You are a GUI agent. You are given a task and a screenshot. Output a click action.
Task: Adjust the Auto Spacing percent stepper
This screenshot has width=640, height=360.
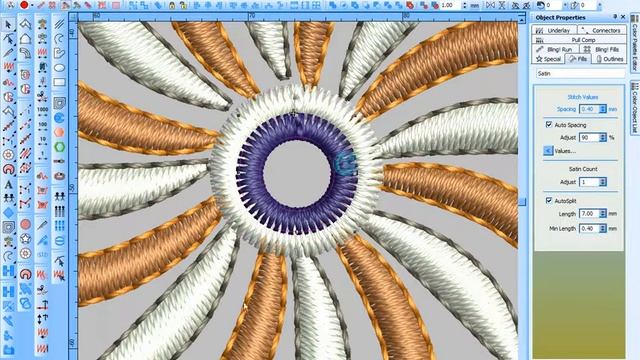(x=602, y=138)
